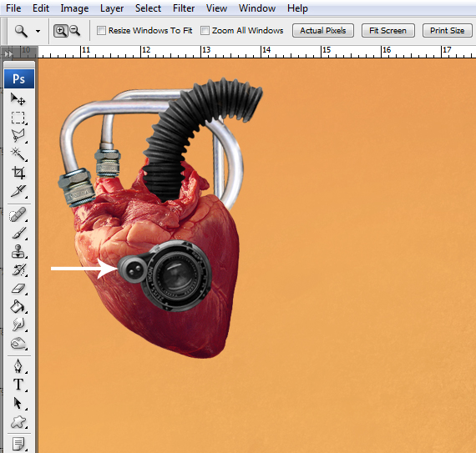
Task: Activate the Magic Wand tool
Action: [x=18, y=154]
